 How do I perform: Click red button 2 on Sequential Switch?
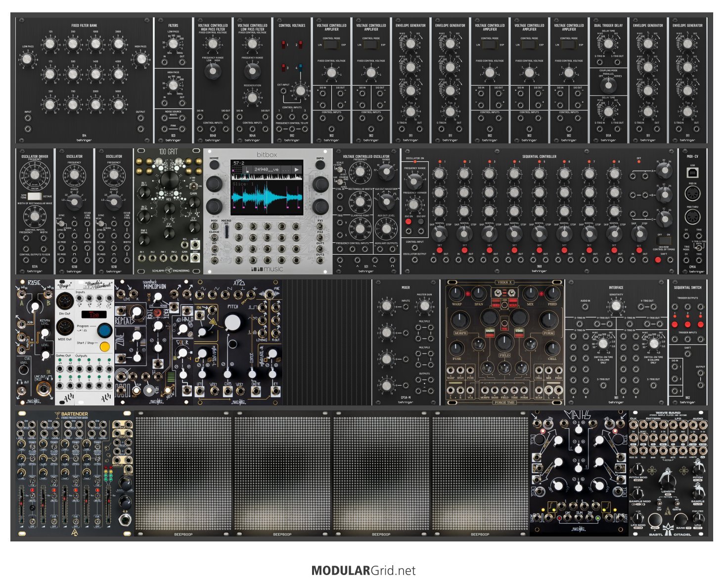click(687, 324)
